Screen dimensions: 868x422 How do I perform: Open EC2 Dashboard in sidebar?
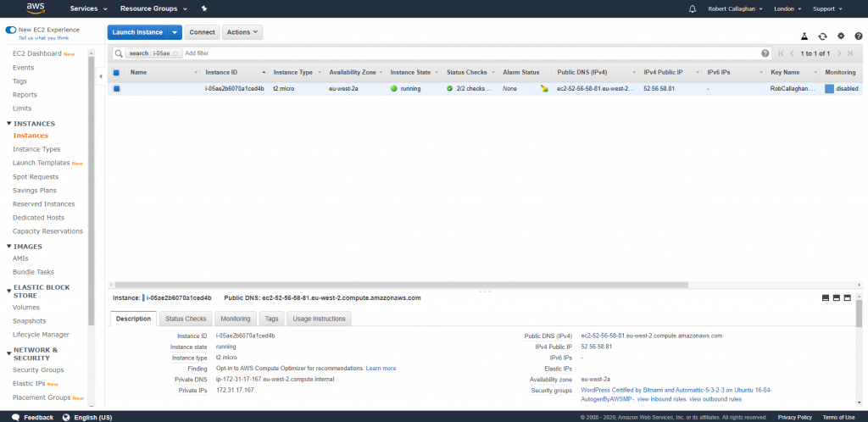click(36, 53)
